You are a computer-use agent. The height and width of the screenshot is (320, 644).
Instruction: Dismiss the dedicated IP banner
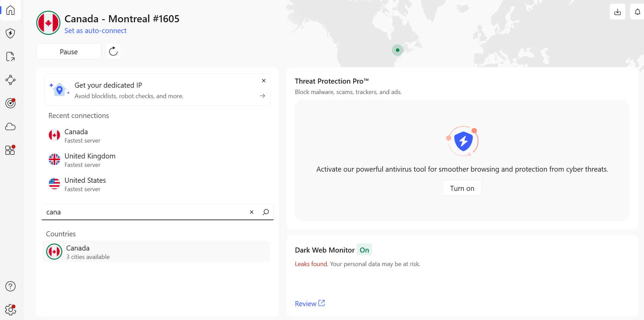(x=264, y=81)
